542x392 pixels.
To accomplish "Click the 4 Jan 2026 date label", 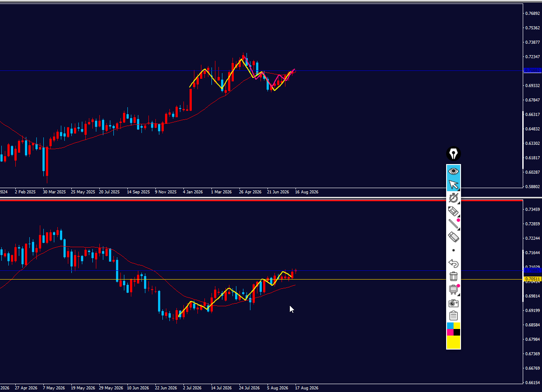I will tap(193, 192).
